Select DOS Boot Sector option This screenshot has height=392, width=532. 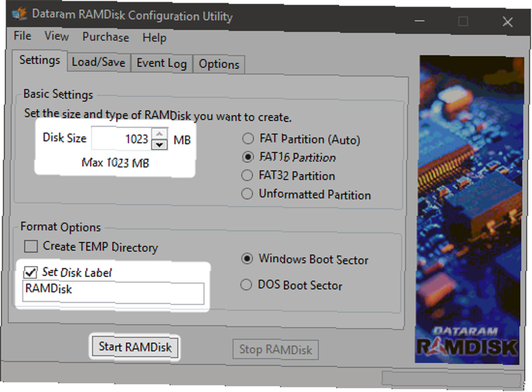tap(291, 285)
